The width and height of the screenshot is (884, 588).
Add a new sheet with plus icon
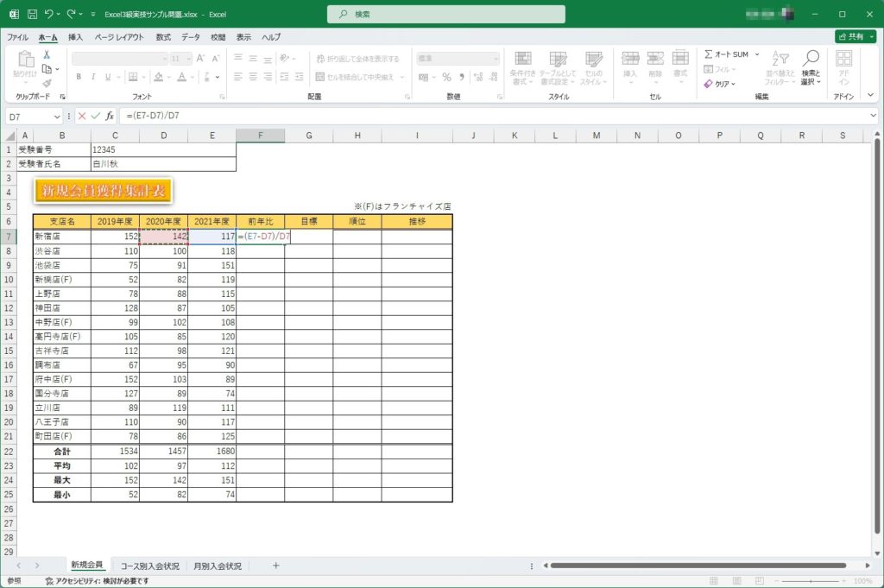[x=276, y=566]
